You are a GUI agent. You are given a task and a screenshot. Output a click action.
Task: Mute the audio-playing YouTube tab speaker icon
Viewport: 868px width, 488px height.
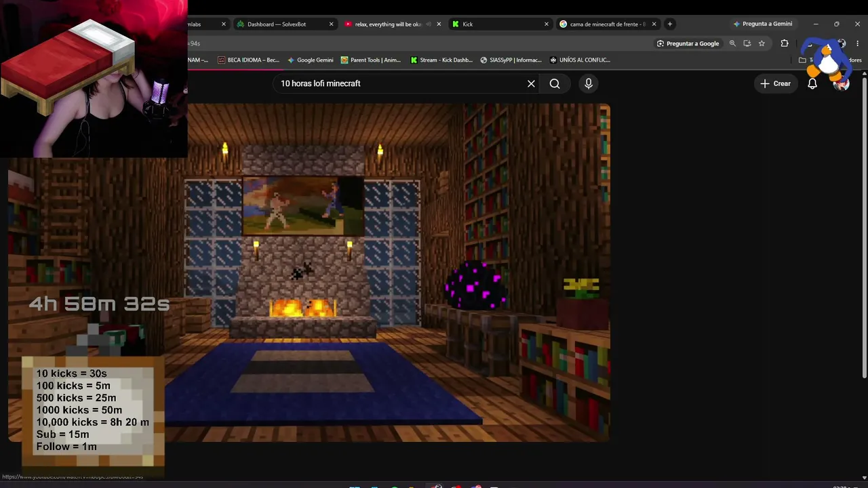(428, 24)
